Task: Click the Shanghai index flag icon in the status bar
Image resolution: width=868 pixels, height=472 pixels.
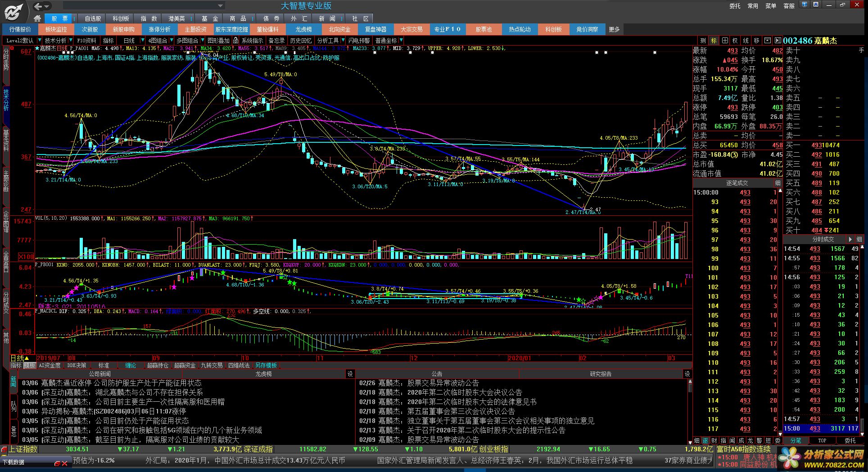Action: 4,449
